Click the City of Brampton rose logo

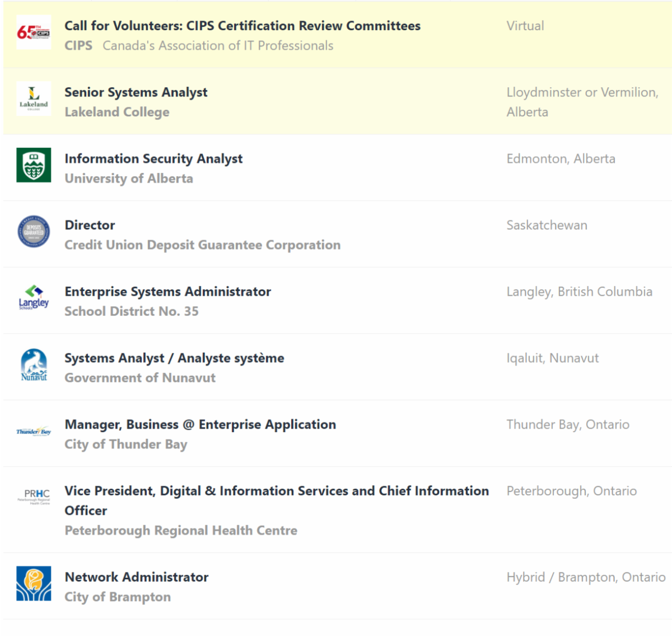pos(34,584)
